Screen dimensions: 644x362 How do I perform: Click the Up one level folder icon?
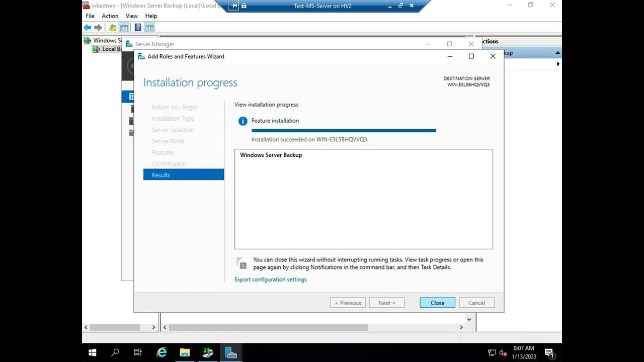point(113,28)
